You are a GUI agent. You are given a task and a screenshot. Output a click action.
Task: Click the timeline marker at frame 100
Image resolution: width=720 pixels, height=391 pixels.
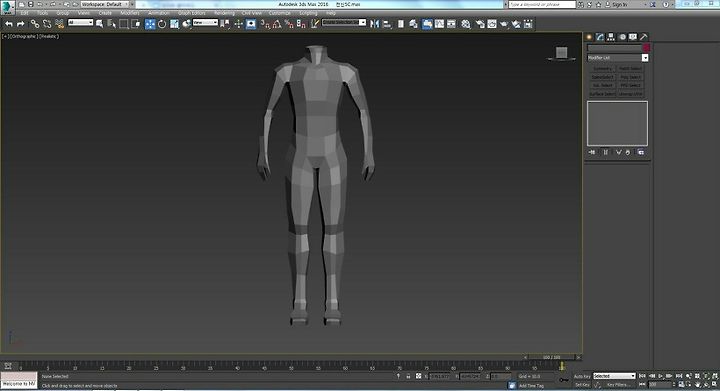pyautogui.click(x=562, y=366)
